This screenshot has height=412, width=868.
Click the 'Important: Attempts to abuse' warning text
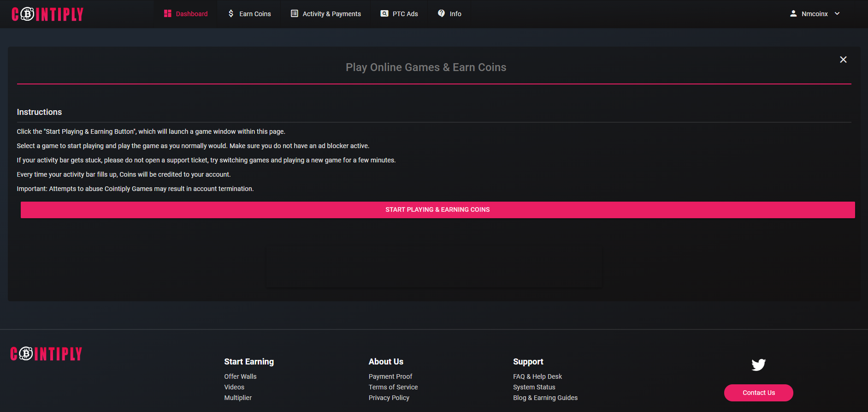pos(135,189)
